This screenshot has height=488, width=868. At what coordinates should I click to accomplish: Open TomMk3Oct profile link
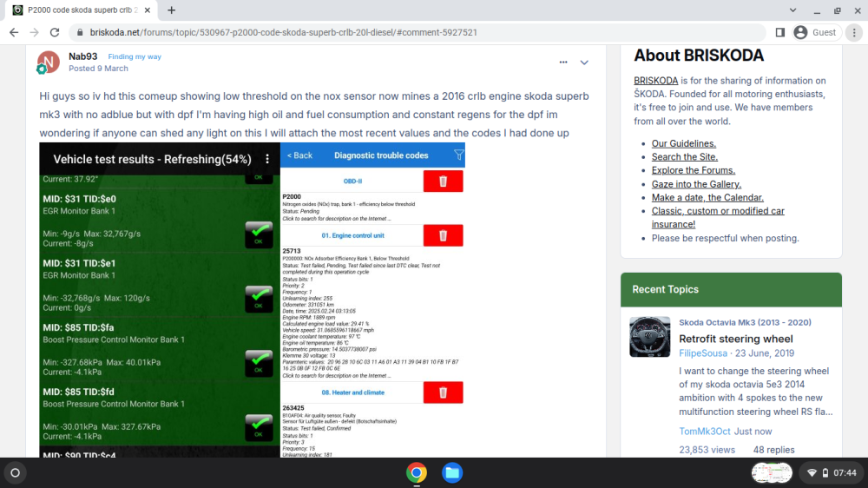[x=705, y=432]
